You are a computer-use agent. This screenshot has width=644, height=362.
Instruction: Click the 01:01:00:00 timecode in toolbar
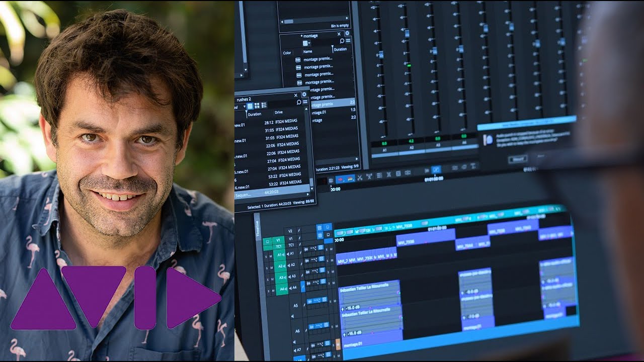pyautogui.click(x=434, y=178)
